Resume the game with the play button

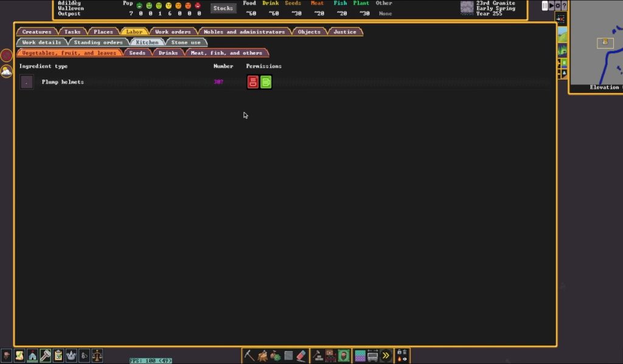(x=551, y=6)
